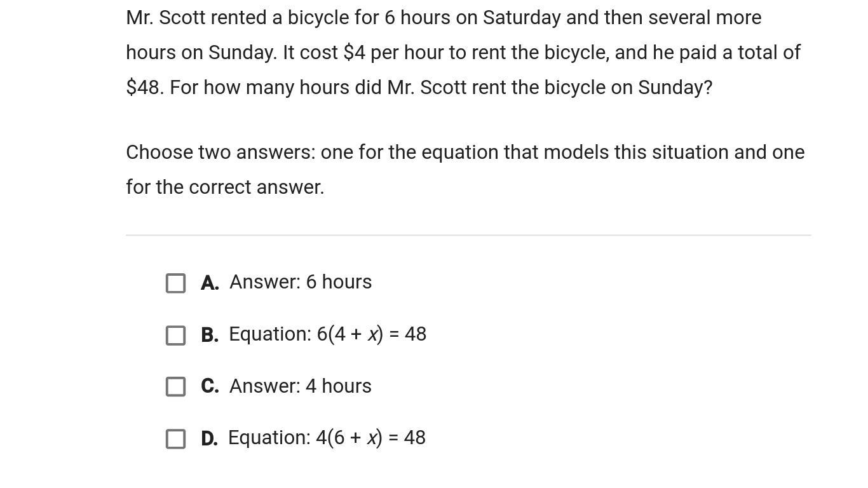This screenshot has width=868, height=488.
Task: Click the 'Mr. Scott rented a bicycle' line
Action: point(444,18)
